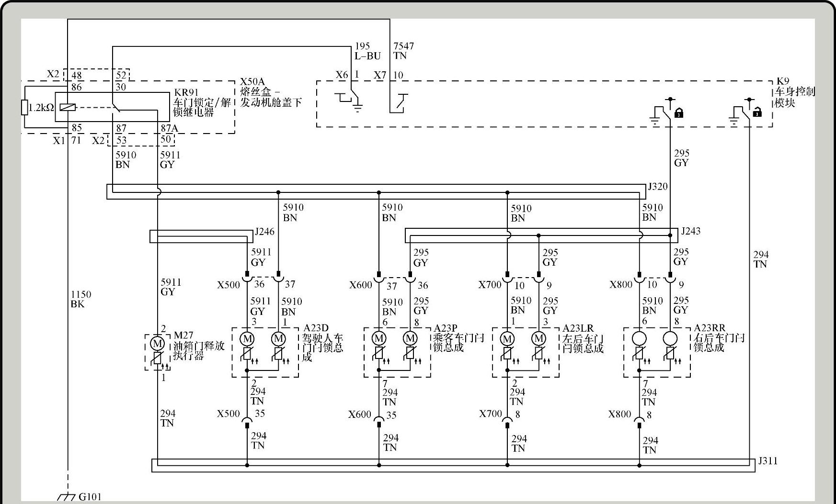Click the 7547 TN wire label
Screen dimensions: 836x504
[403, 51]
